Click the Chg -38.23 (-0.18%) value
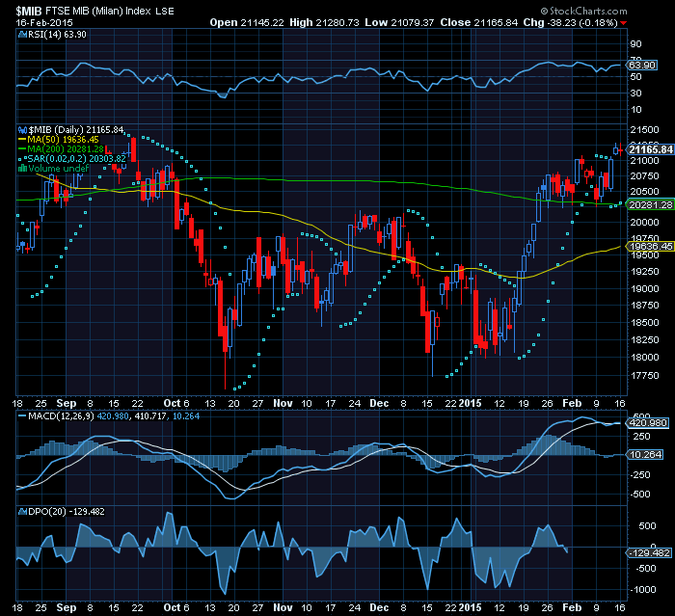 (571, 22)
